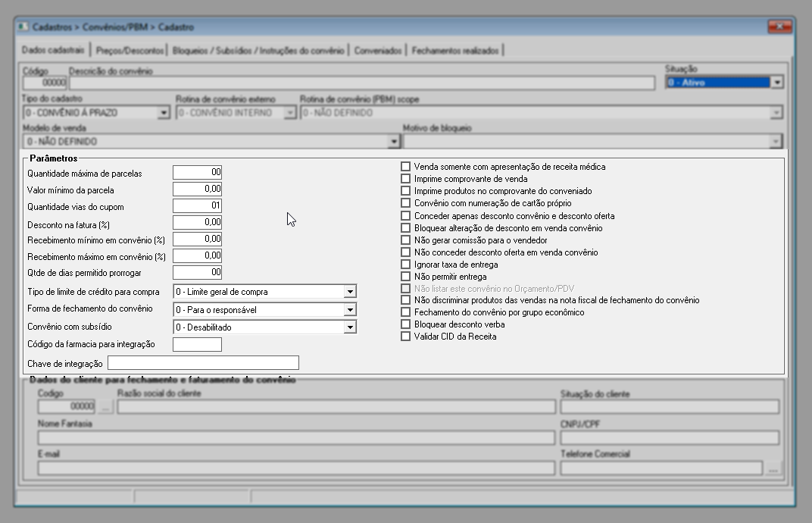Open the Motivo de bloqueio dropdown
The width and height of the screenshot is (812, 523).
pos(775,142)
